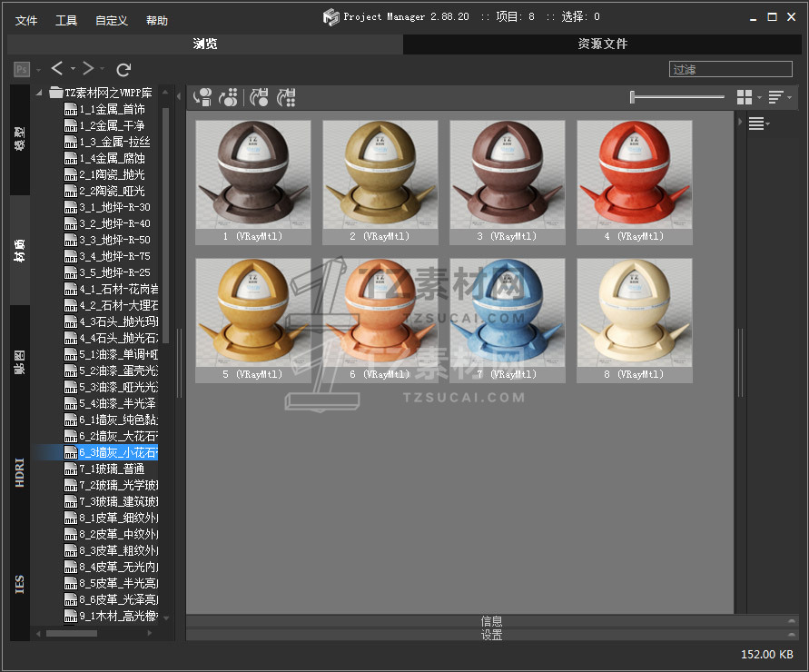Click the grid thumbnail view icon
This screenshot has height=672, width=809.
[745, 97]
